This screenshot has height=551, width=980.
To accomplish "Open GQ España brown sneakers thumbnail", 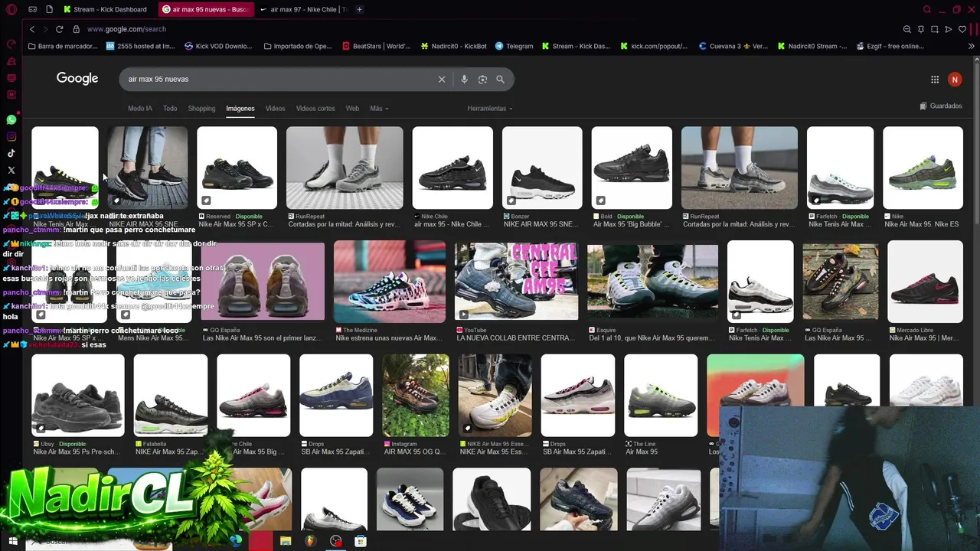I will [x=263, y=281].
